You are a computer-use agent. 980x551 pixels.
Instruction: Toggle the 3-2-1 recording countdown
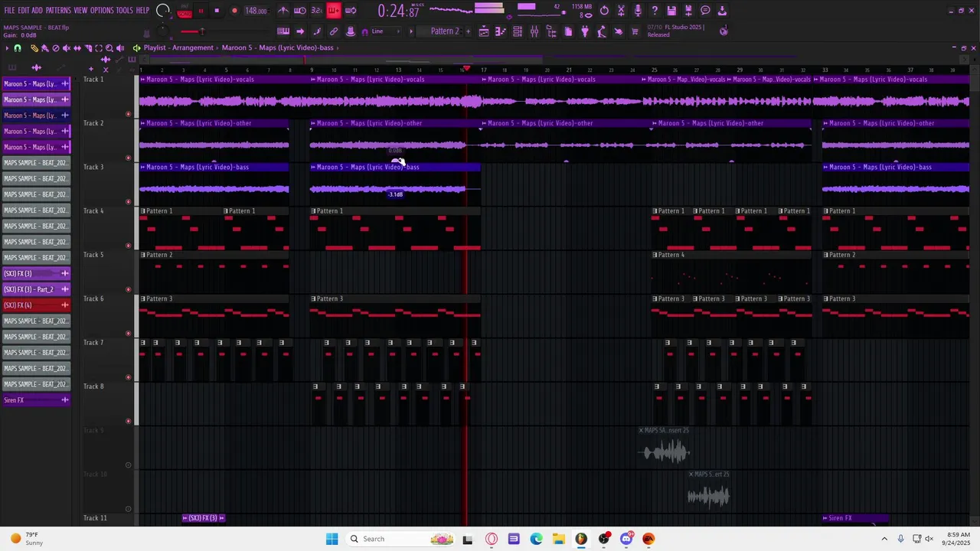coord(317,11)
